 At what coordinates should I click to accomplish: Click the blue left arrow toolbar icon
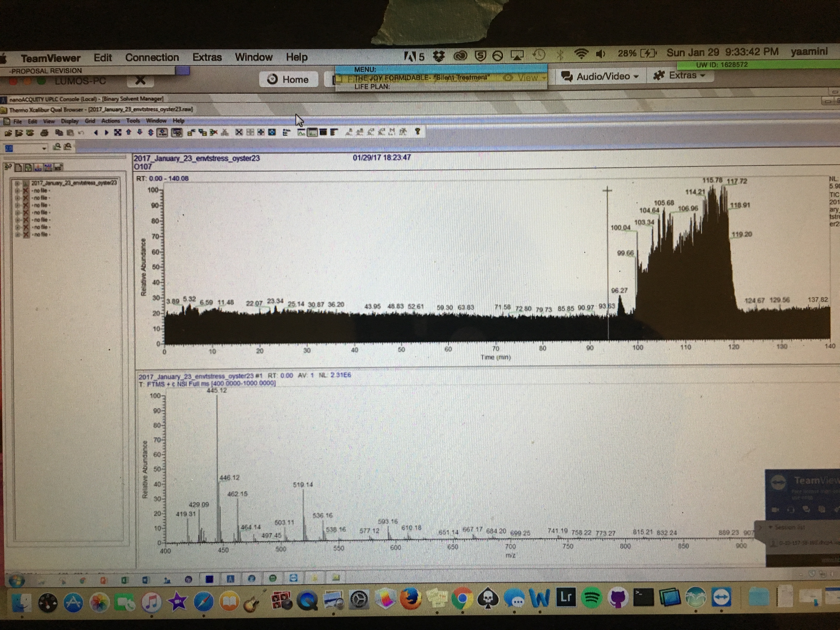[96, 132]
